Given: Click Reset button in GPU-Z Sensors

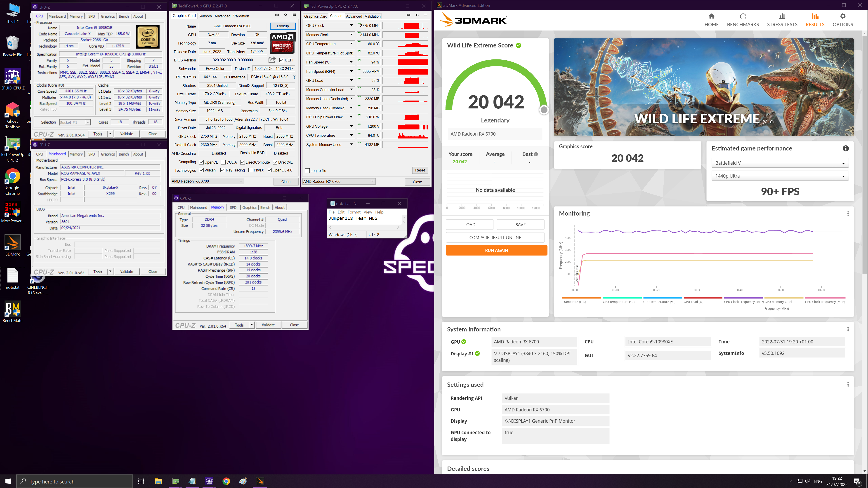Looking at the screenshot, I should point(420,170).
